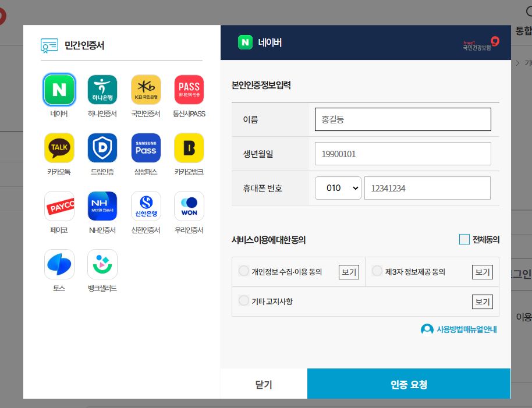Focus the 생년월일 birthdate field
The height and width of the screenshot is (408, 532).
(x=403, y=154)
